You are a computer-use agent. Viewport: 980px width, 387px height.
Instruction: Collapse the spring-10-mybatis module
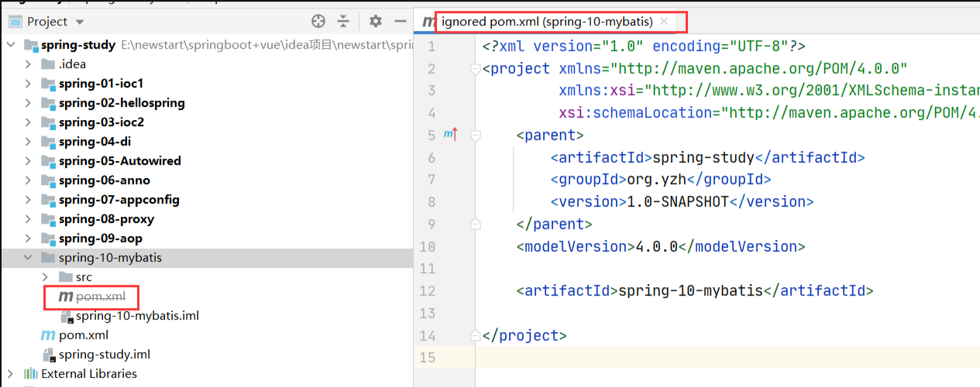click(x=29, y=258)
